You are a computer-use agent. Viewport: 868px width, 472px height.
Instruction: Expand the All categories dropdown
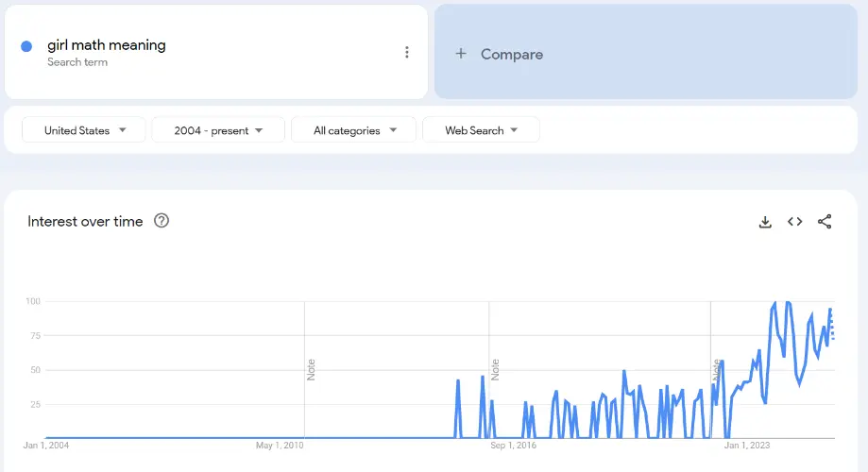pyautogui.click(x=354, y=130)
